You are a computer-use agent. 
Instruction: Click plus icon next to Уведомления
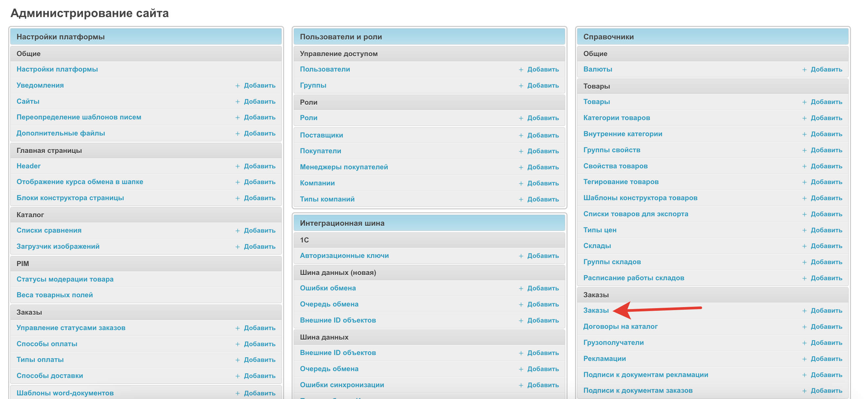pyautogui.click(x=238, y=86)
